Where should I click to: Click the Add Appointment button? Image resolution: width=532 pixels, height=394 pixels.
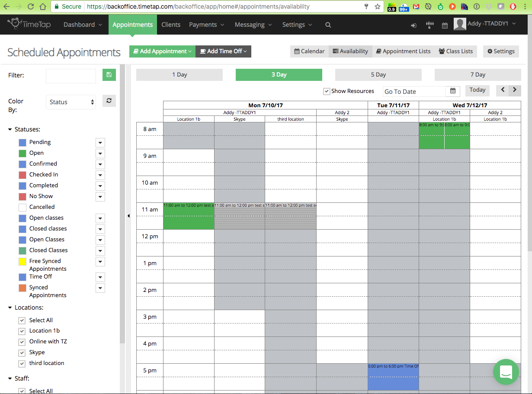click(x=162, y=51)
